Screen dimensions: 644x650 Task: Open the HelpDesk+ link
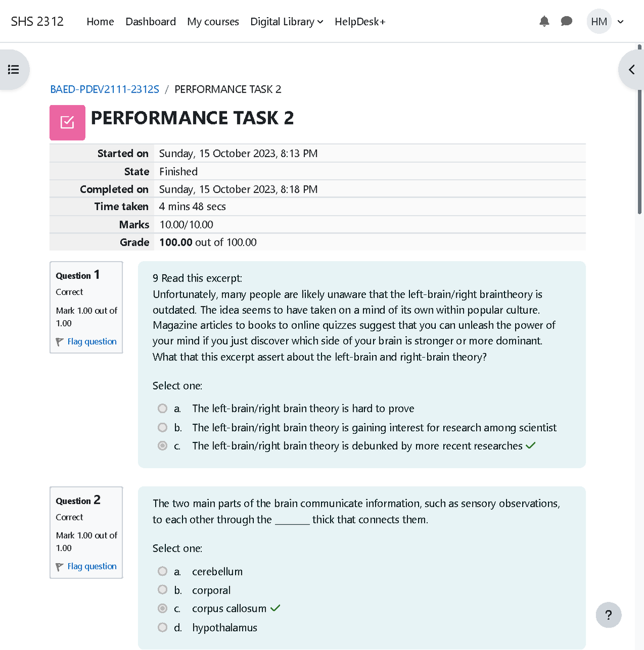[360, 21]
